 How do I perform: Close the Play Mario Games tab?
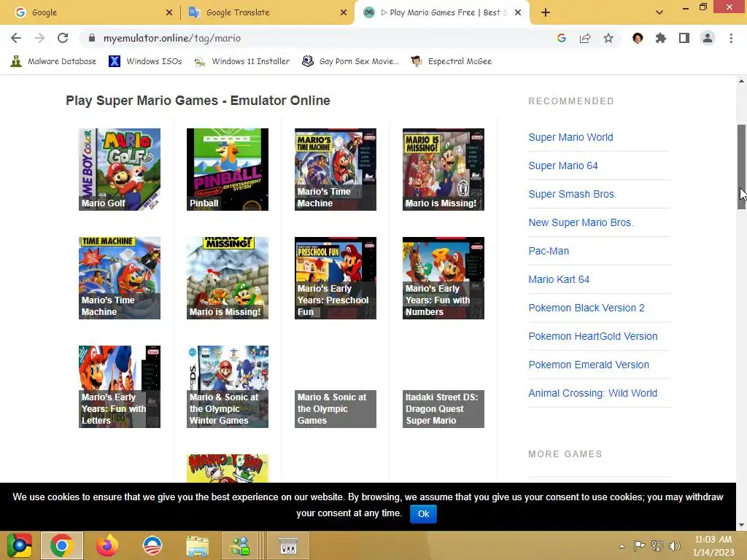(518, 13)
